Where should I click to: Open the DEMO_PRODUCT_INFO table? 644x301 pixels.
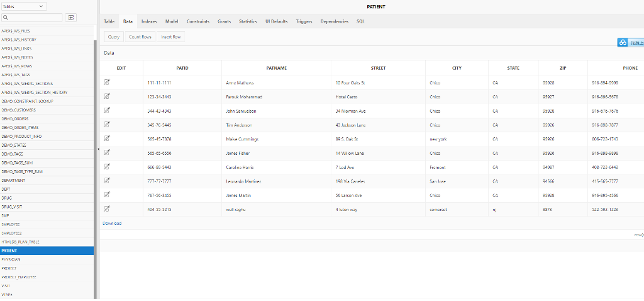[x=47, y=136]
